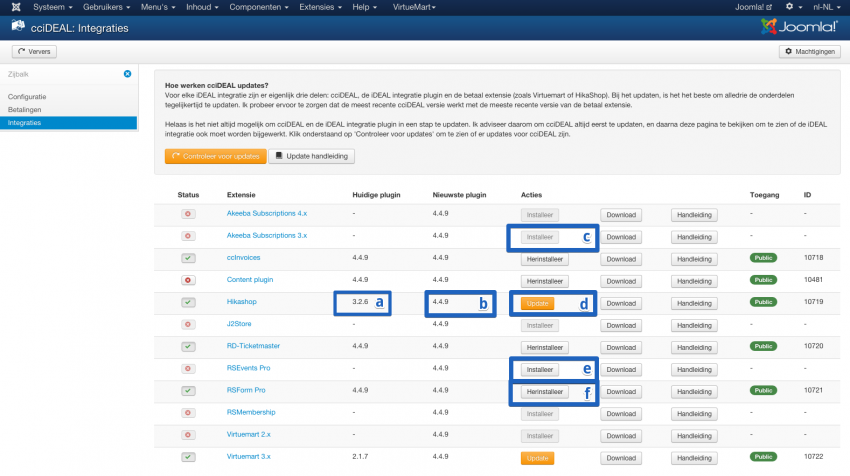This screenshot has height=476, width=850.
Task: Click Download for J2Store
Action: 621,326
